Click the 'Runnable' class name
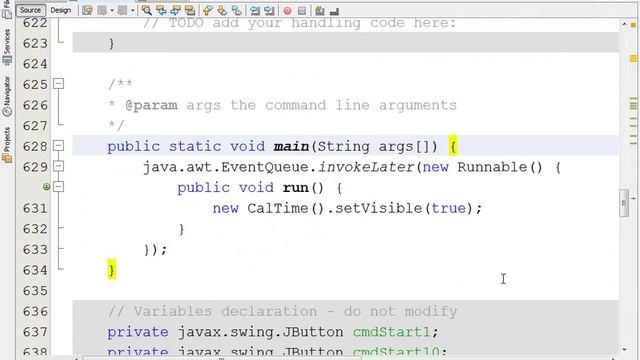This screenshot has height=360, width=640. [492, 167]
